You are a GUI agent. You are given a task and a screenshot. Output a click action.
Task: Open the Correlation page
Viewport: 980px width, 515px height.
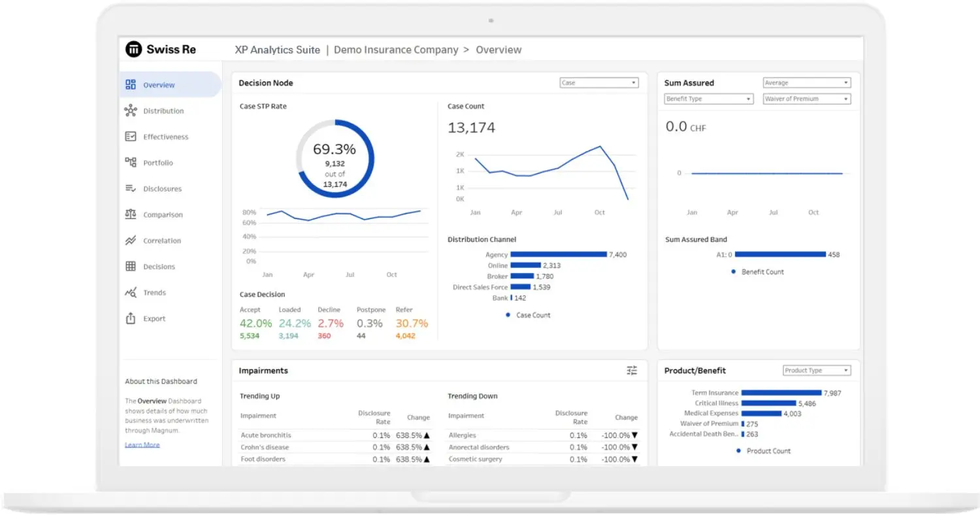point(162,241)
